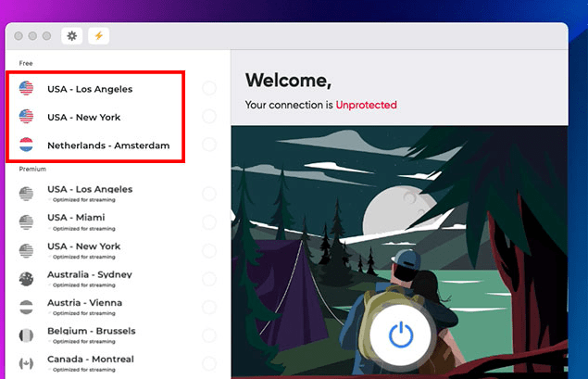Click 'Optimized for streaming' under Canada - Montreal
The image size is (588, 379).
click(84, 370)
